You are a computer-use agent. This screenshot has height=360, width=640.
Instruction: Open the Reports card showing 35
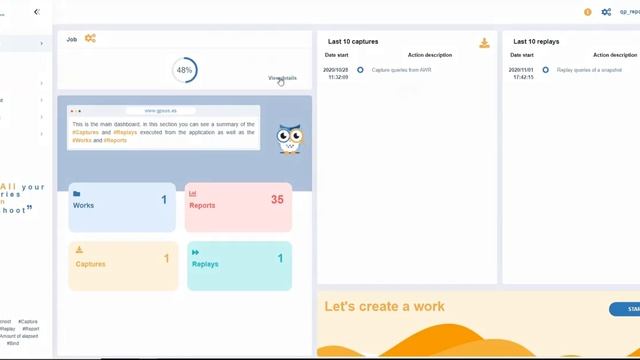[x=238, y=207]
